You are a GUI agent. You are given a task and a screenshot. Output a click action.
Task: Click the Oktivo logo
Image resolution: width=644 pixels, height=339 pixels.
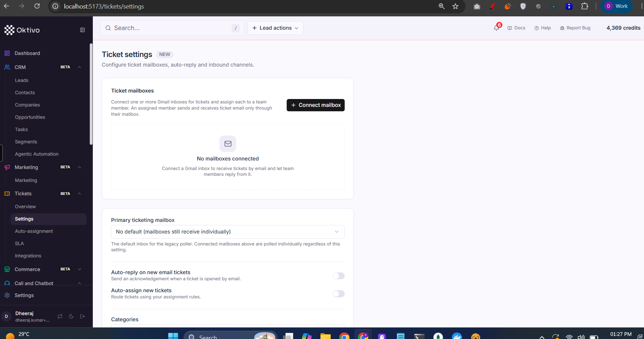pos(22,30)
